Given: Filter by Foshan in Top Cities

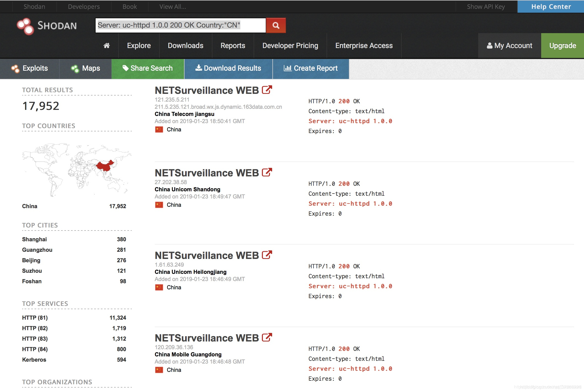Looking at the screenshot, I should click(32, 281).
